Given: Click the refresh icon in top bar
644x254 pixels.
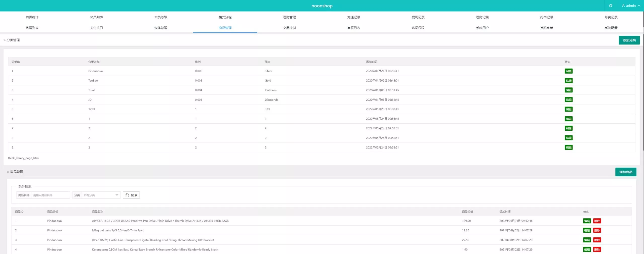Looking at the screenshot, I should [x=610, y=6].
